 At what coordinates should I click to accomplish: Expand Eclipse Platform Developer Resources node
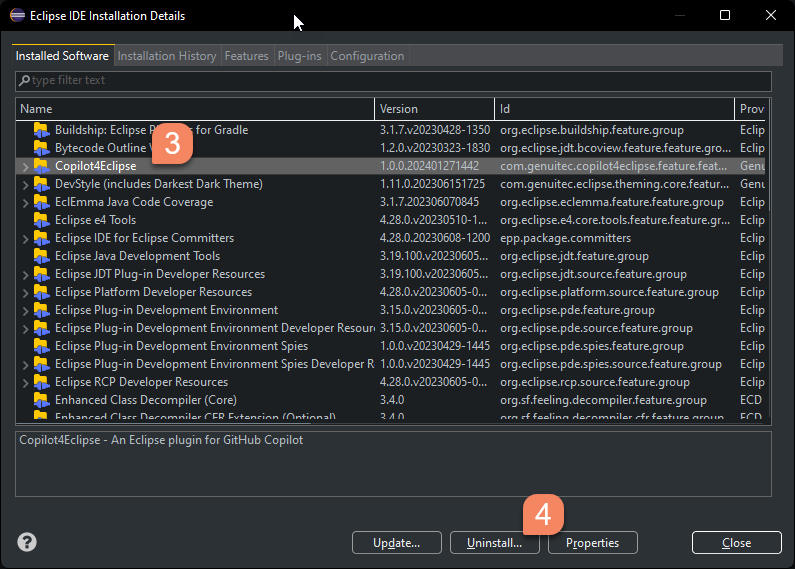(25, 293)
